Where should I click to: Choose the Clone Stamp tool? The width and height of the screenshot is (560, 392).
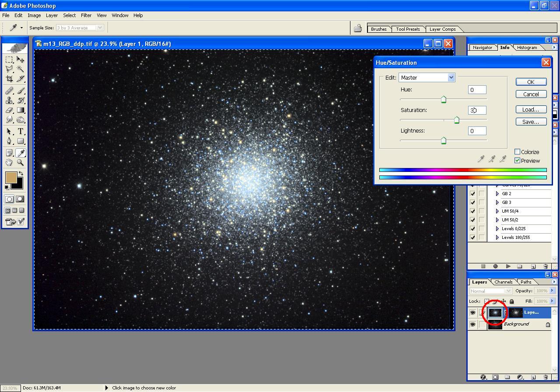click(9, 100)
